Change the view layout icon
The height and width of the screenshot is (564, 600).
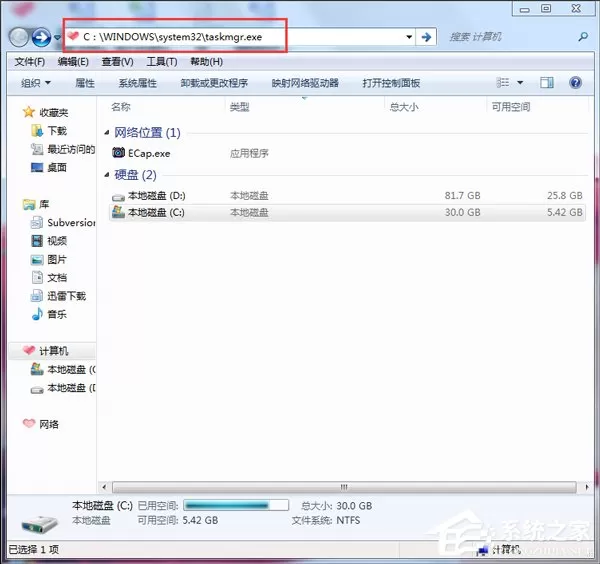502,83
